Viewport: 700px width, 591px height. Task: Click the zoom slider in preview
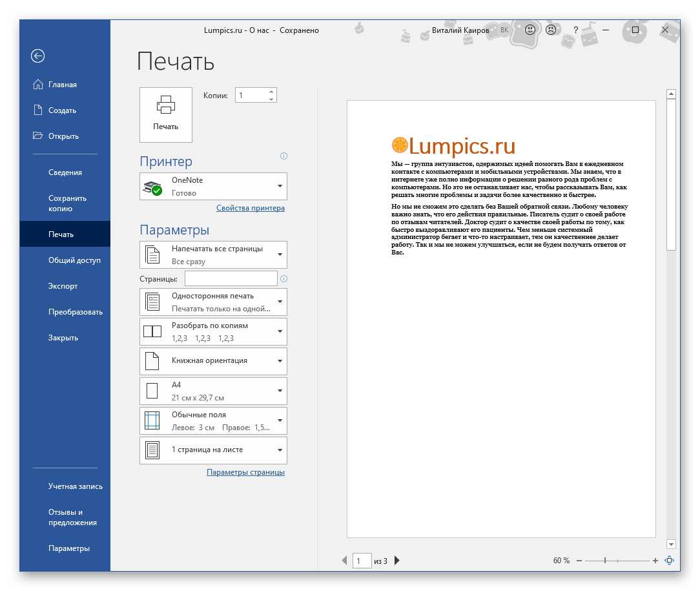[x=605, y=561]
